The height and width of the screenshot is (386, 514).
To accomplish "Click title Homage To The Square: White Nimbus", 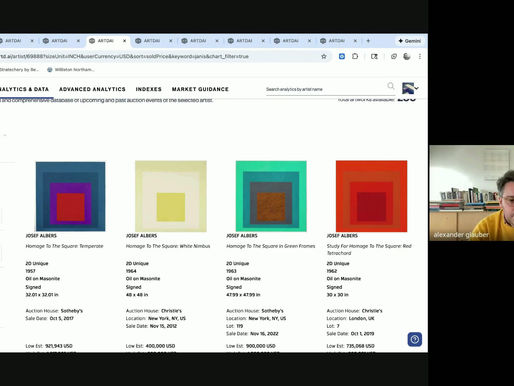I will click(168, 246).
